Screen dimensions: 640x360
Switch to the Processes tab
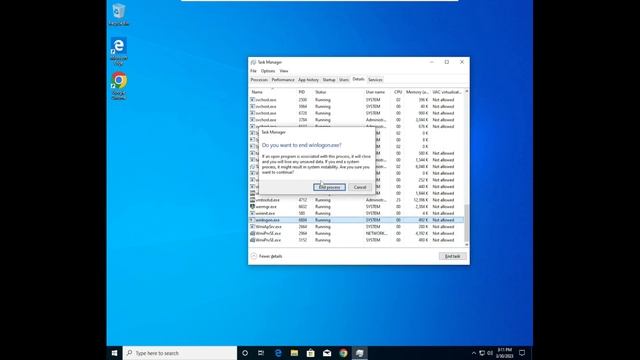pyautogui.click(x=259, y=80)
